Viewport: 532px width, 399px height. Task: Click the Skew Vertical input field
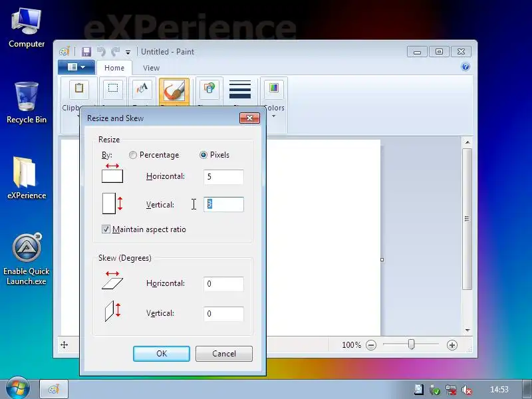[x=223, y=313]
